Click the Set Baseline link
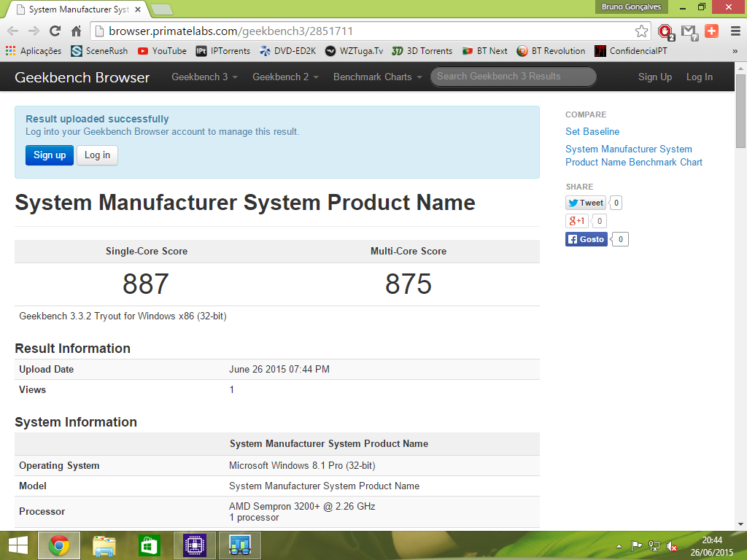This screenshot has width=747, height=560. pyautogui.click(x=592, y=131)
